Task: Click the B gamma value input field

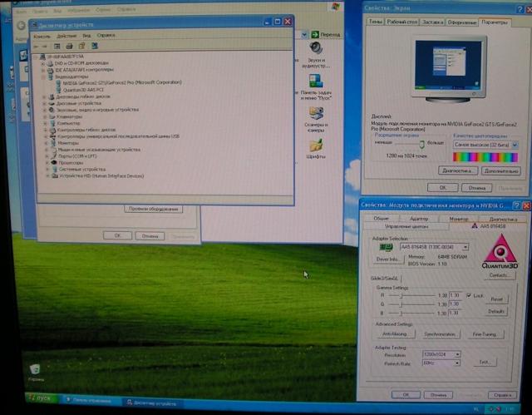Action: pos(456,313)
